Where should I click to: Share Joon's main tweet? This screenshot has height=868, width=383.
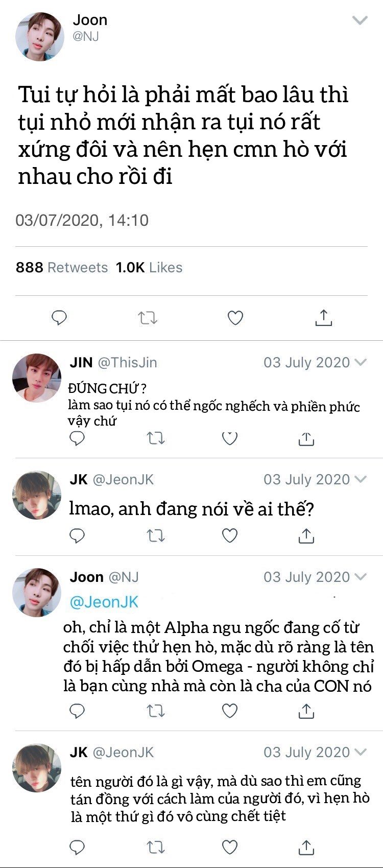[x=323, y=317]
